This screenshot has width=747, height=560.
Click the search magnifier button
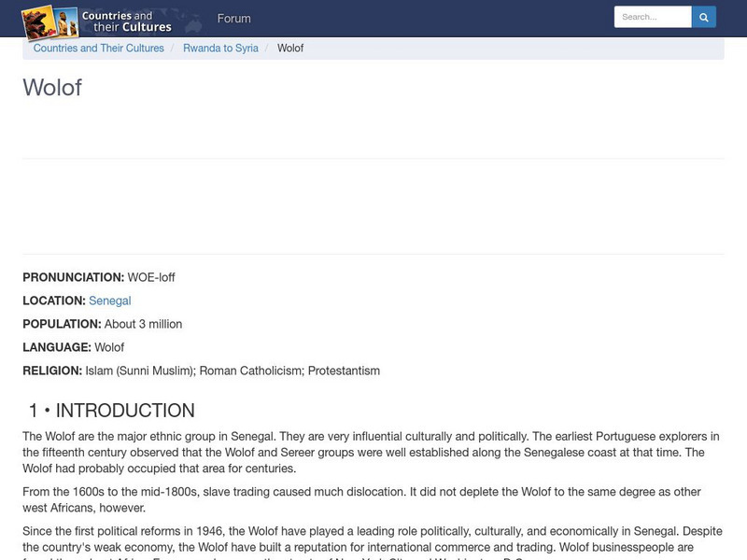pyautogui.click(x=704, y=17)
